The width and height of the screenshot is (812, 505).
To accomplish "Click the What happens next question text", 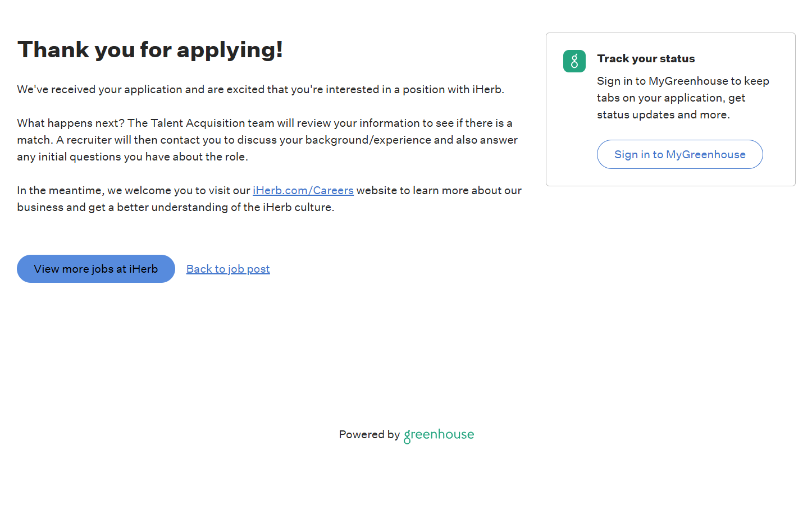I will tap(71, 123).
